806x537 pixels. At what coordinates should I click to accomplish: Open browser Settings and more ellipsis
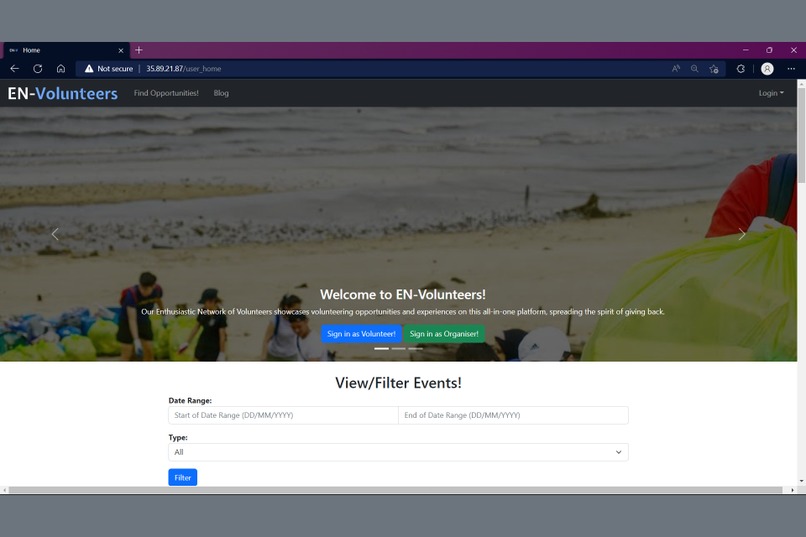pos(791,68)
